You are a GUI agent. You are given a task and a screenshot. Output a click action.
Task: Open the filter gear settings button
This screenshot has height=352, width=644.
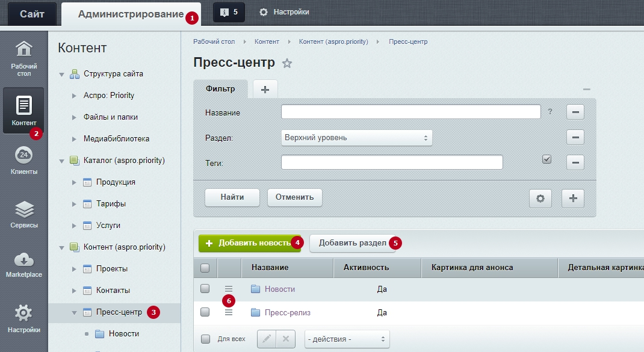click(x=540, y=198)
